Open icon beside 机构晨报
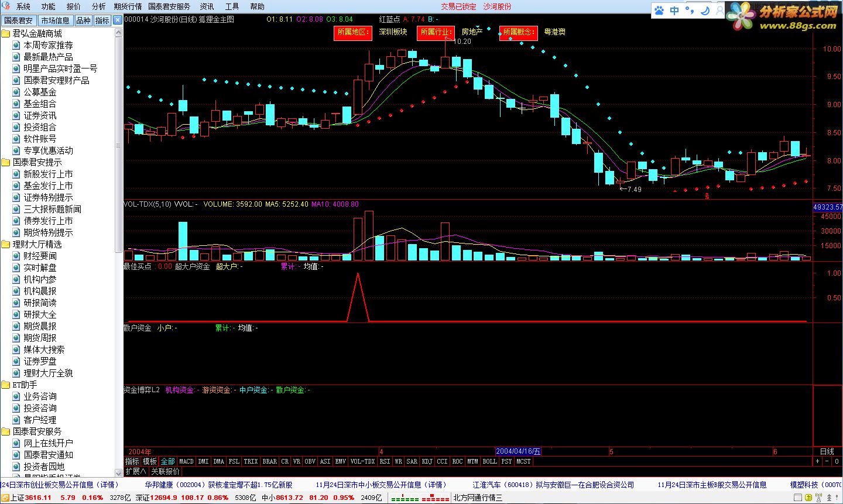Viewport: 843px width, 504px height. pos(16,291)
